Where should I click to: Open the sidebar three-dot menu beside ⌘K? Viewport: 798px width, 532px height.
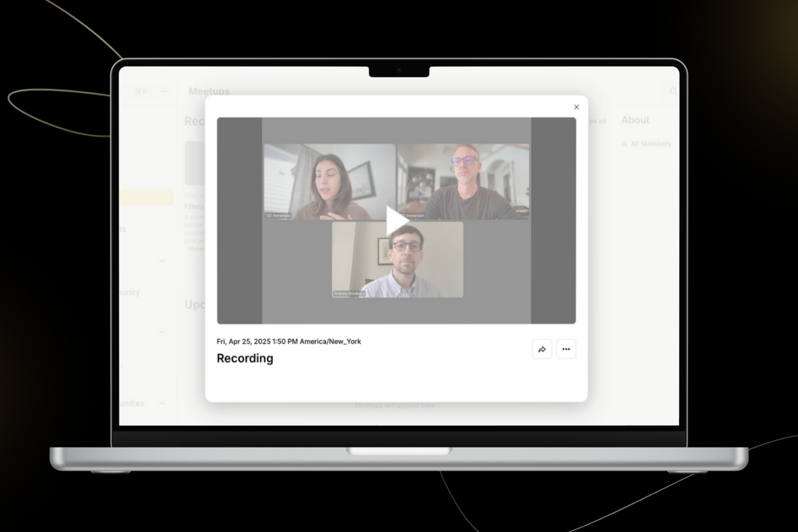coord(164,92)
